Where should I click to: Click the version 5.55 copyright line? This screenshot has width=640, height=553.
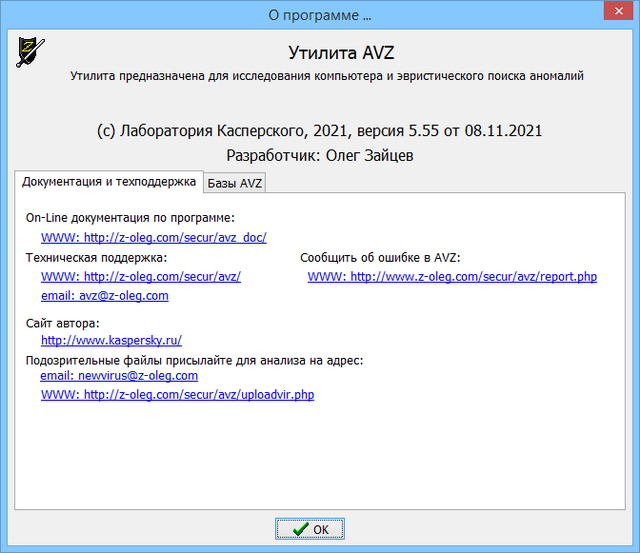tap(320, 131)
